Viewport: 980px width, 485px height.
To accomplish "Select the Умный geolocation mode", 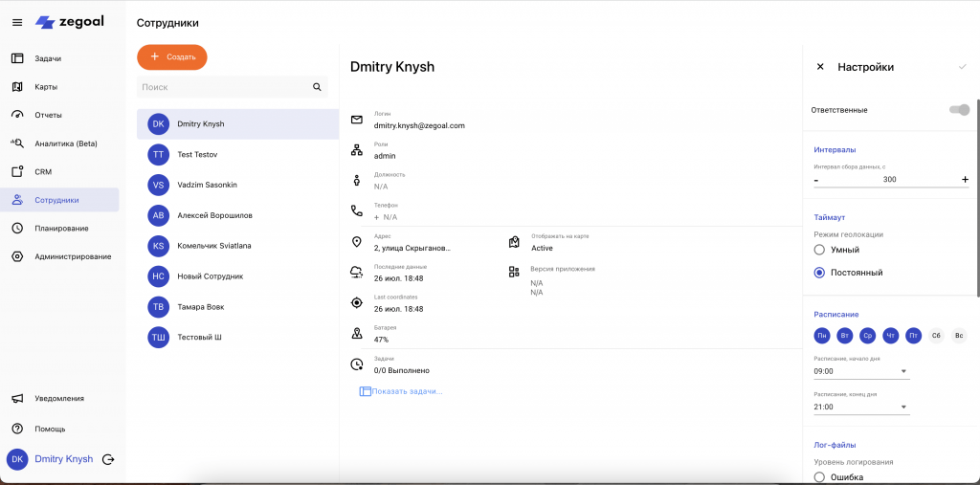I will (x=819, y=250).
